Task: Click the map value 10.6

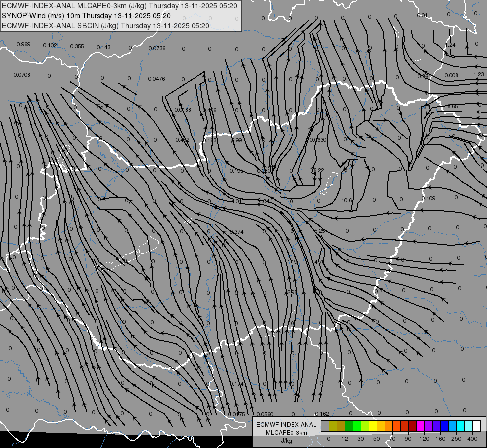Action: pos(347,200)
